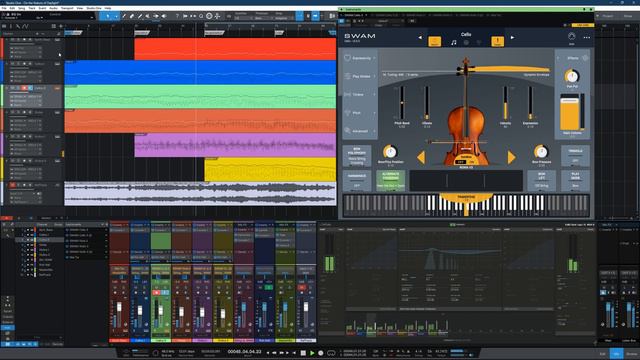Click the circular macro icon in toolbar

[x=209, y=16]
